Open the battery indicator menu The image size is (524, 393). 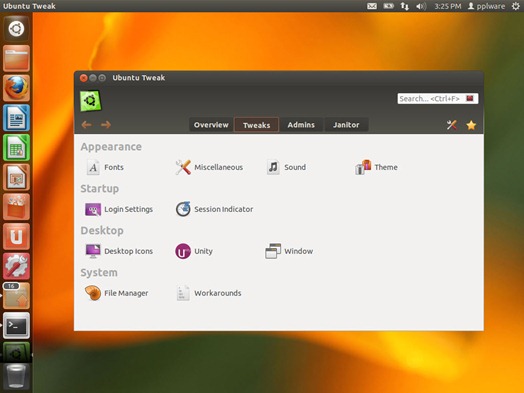pos(388,6)
